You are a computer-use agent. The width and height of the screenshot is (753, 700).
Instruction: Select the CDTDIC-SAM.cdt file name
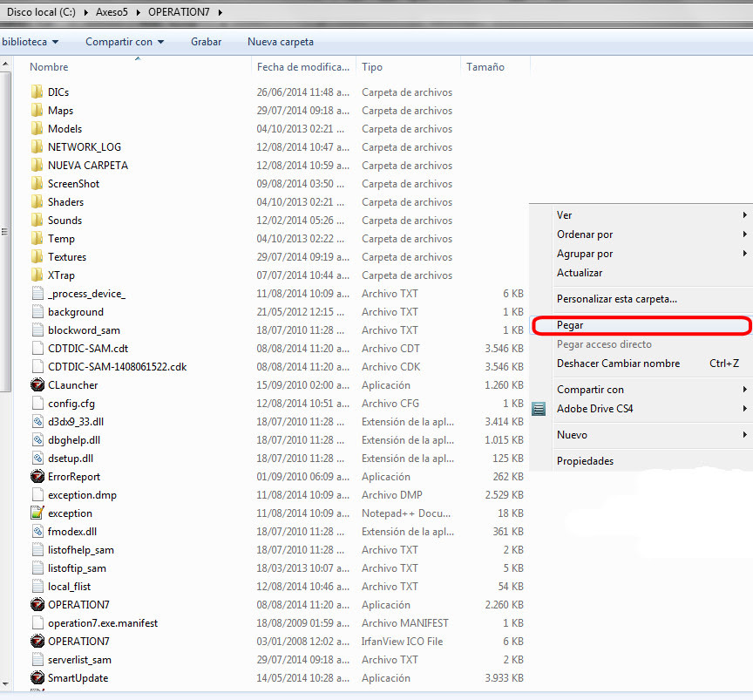point(88,349)
